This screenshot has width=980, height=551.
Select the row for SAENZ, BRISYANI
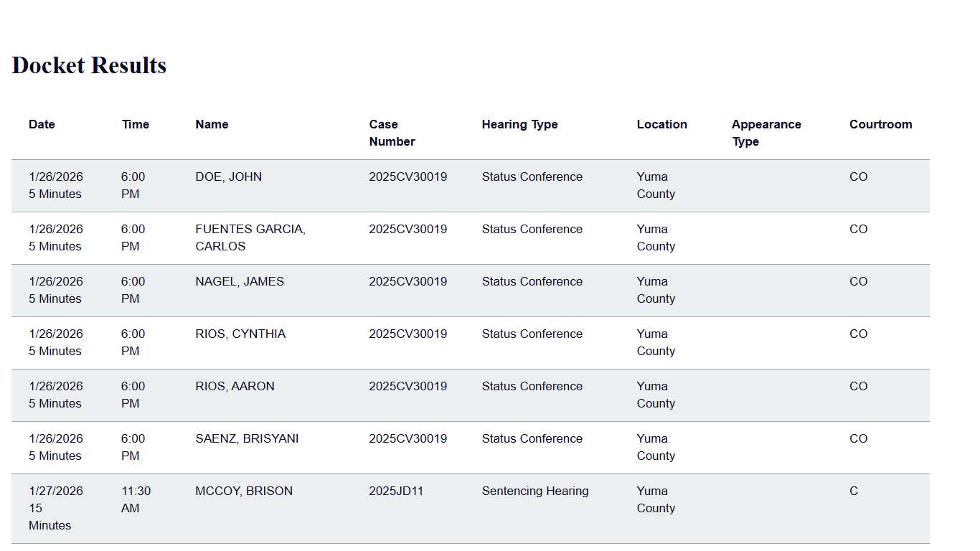tap(247, 438)
